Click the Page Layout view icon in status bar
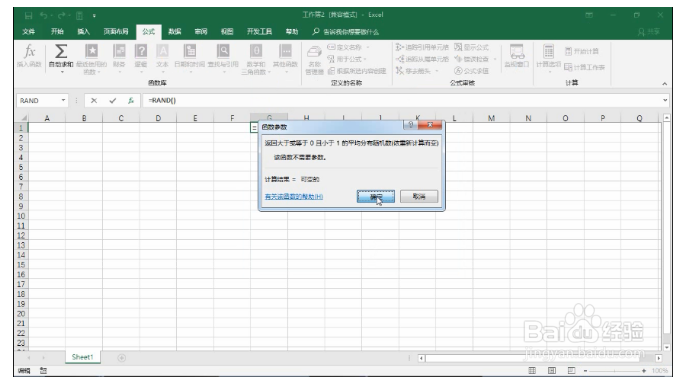Image resolution: width=683 pixels, height=377 pixels. 552,370
